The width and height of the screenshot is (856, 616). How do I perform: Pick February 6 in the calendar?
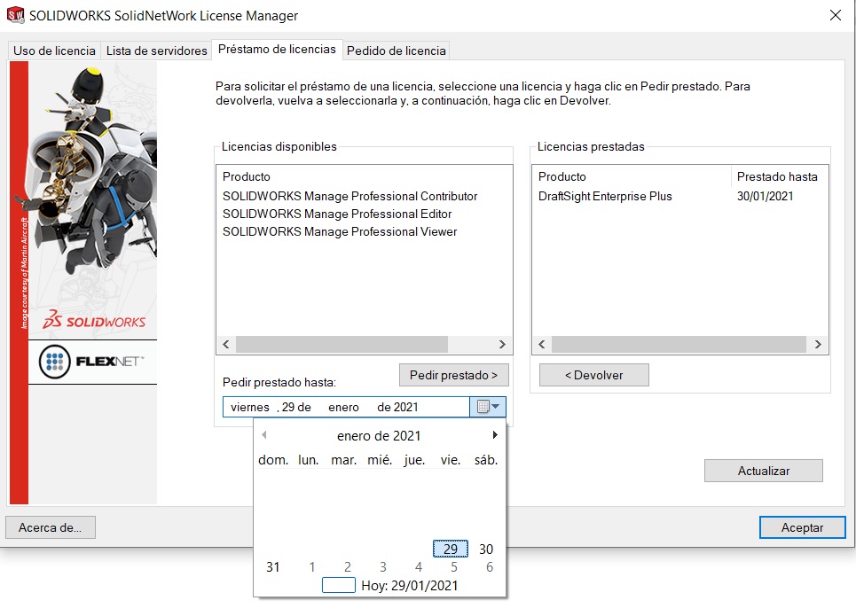(x=489, y=567)
